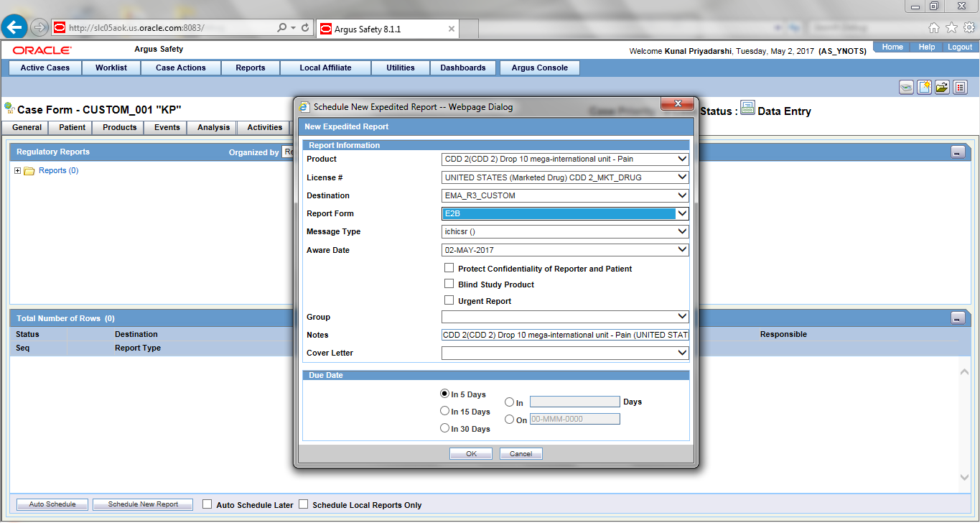Click the refresh icon in address bar
Screen dimensions: 980x523
click(305, 27)
